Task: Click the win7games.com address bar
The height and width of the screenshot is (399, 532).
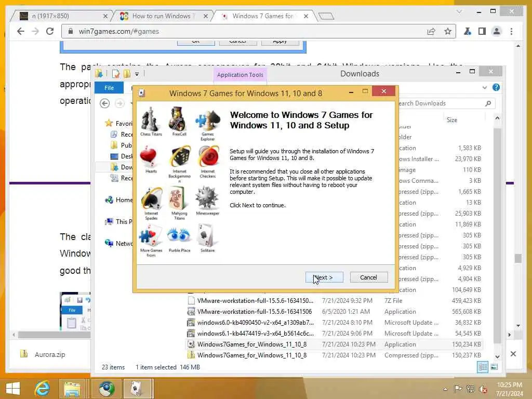Action: (x=244, y=31)
